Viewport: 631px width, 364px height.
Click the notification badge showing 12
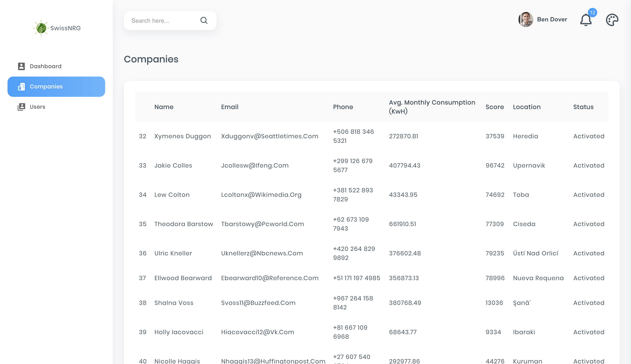[592, 13]
